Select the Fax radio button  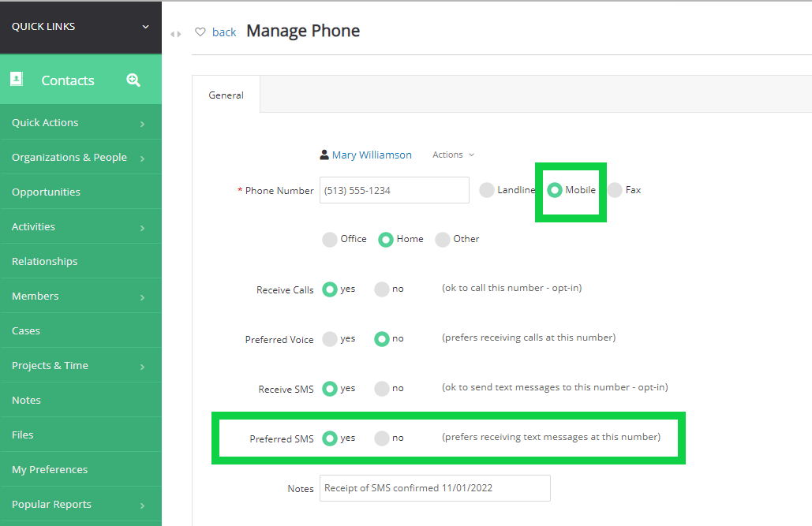pyautogui.click(x=615, y=190)
